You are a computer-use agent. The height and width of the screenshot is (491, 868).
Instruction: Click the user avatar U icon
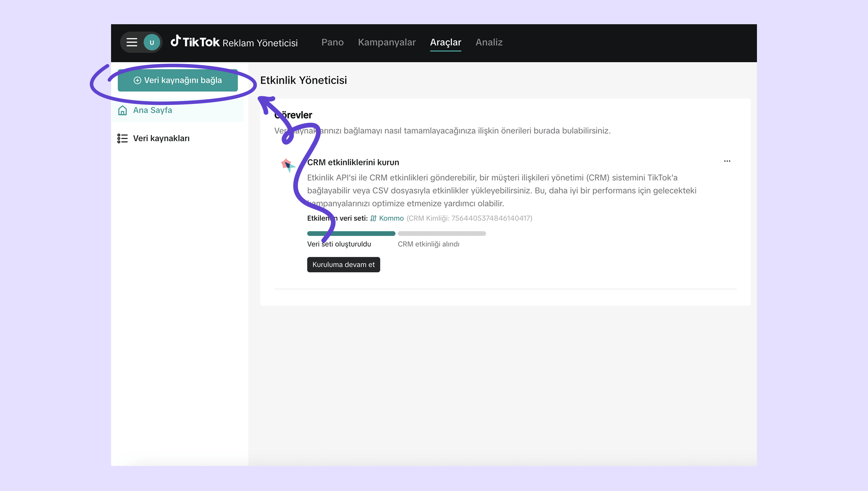click(152, 42)
